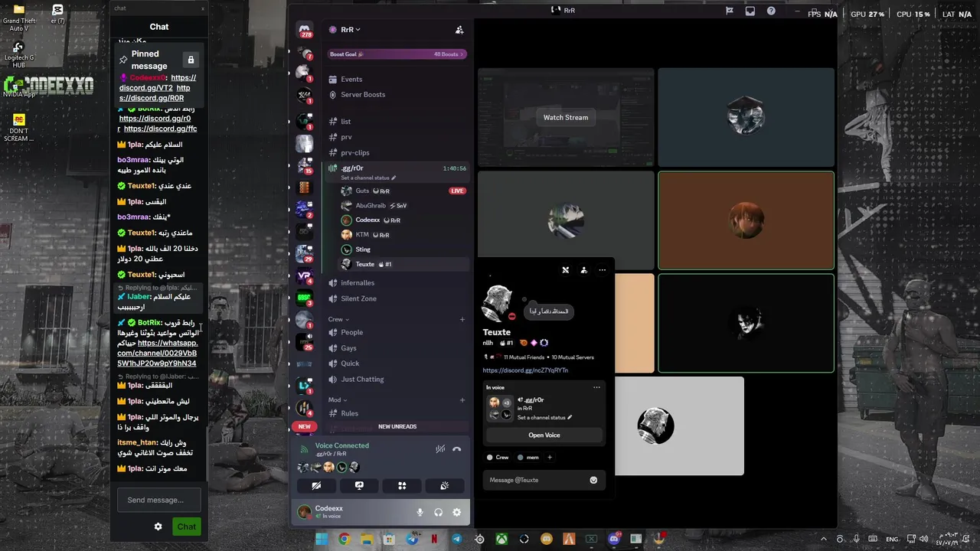This screenshot has height=551, width=980.
Task: Toggle microphone mute for Codeexx
Action: (420, 512)
